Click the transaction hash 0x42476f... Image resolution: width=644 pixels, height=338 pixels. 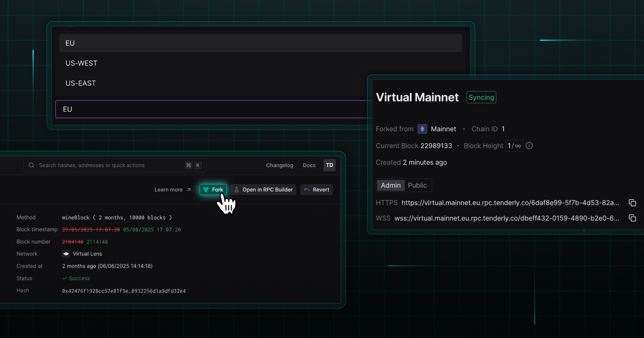tap(124, 291)
